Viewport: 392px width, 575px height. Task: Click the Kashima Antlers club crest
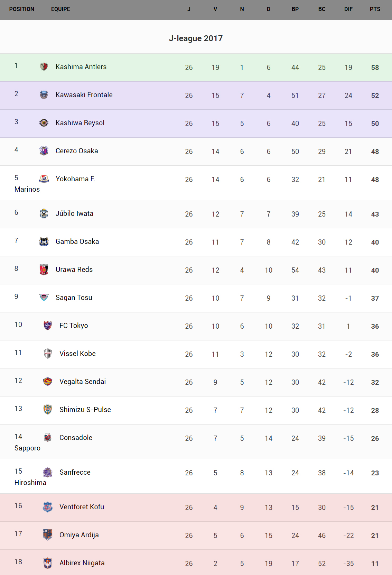point(44,66)
